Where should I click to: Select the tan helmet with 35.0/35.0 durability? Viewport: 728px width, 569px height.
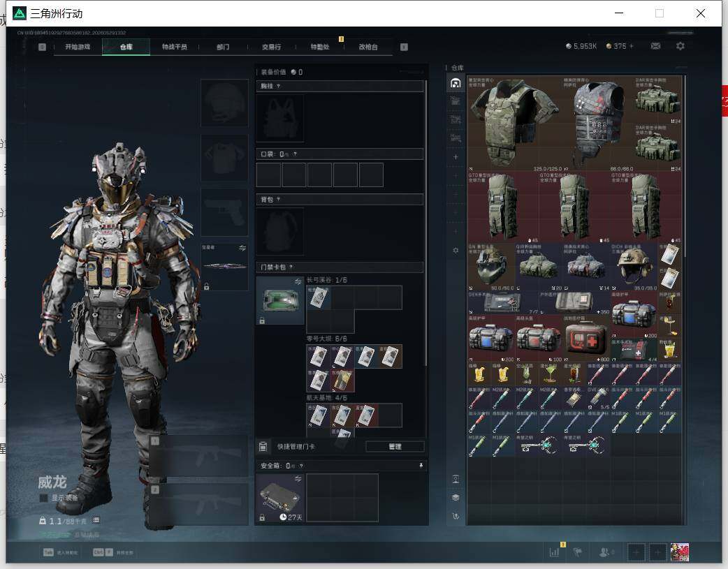[634, 267]
